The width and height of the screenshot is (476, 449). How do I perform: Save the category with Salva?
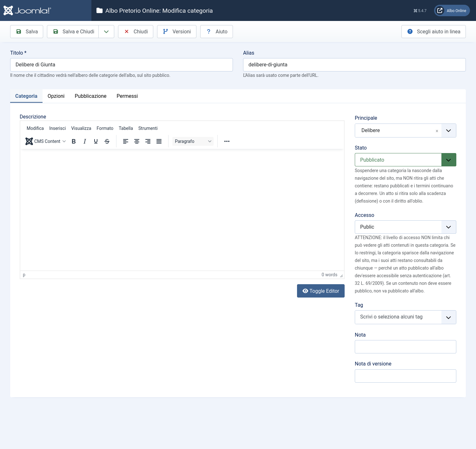[x=27, y=31]
